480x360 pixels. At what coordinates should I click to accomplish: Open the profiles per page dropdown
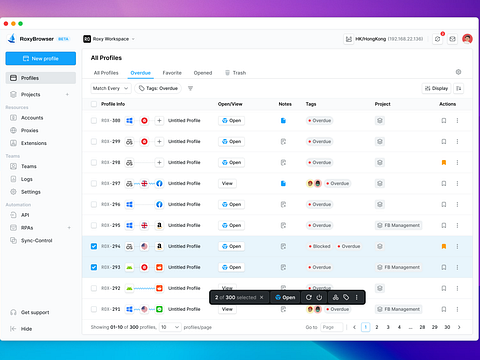pyautogui.click(x=170, y=327)
